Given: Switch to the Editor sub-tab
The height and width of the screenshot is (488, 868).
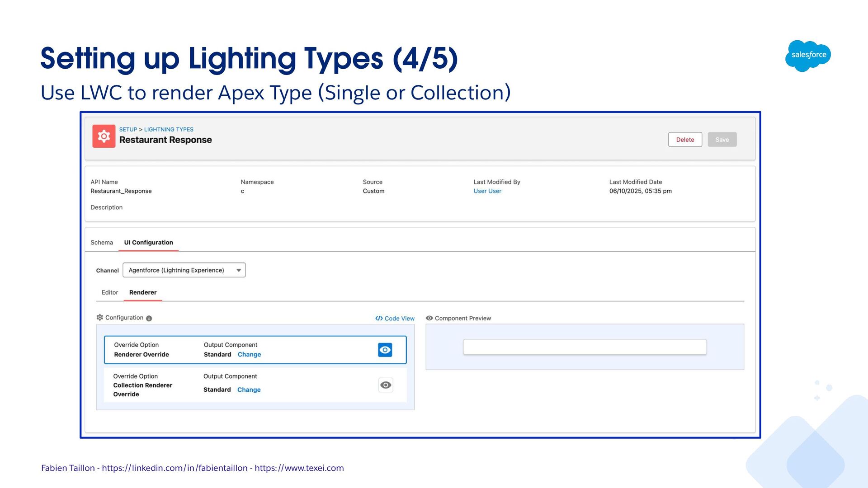Looking at the screenshot, I should pyautogui.click(x=109, y=292).
